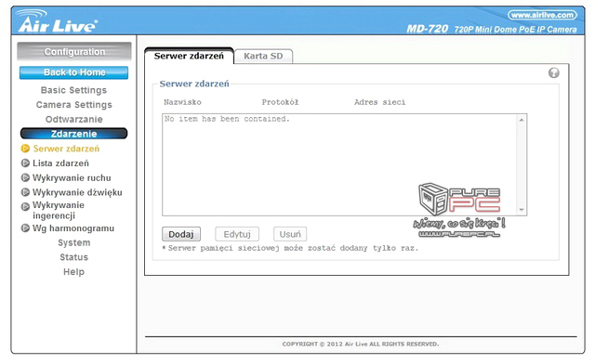Click the arrow icon beside Serwer zdarzeń

25,149
